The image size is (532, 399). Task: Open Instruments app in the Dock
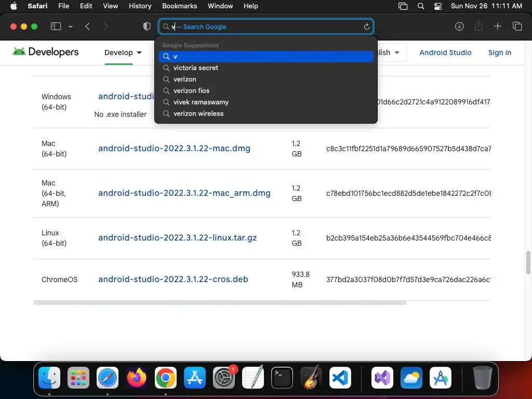441,378
